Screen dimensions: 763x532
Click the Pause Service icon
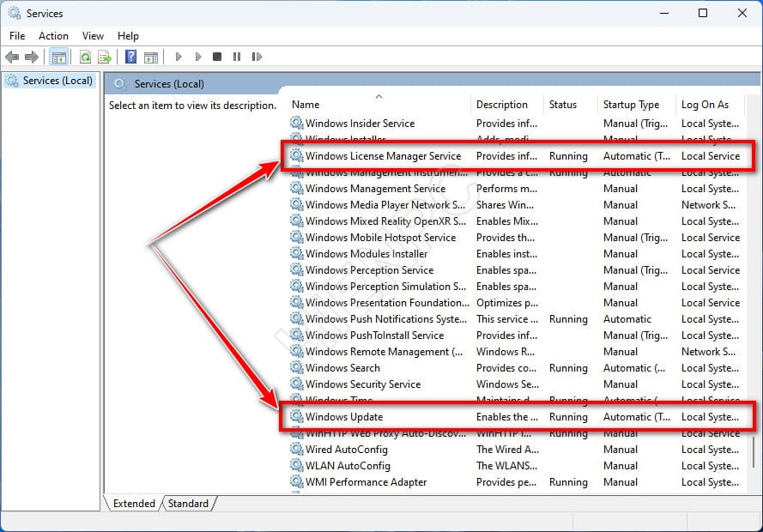tap(237, 57)
